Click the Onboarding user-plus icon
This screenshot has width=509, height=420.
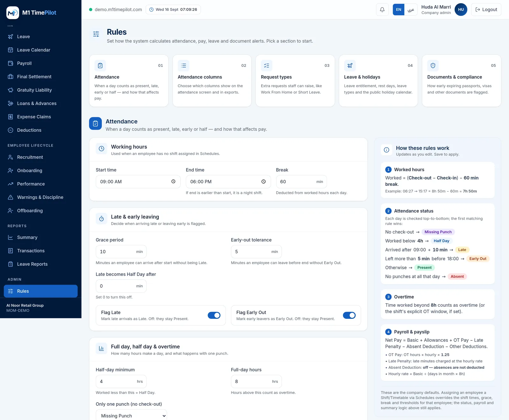tap(10, 171)
